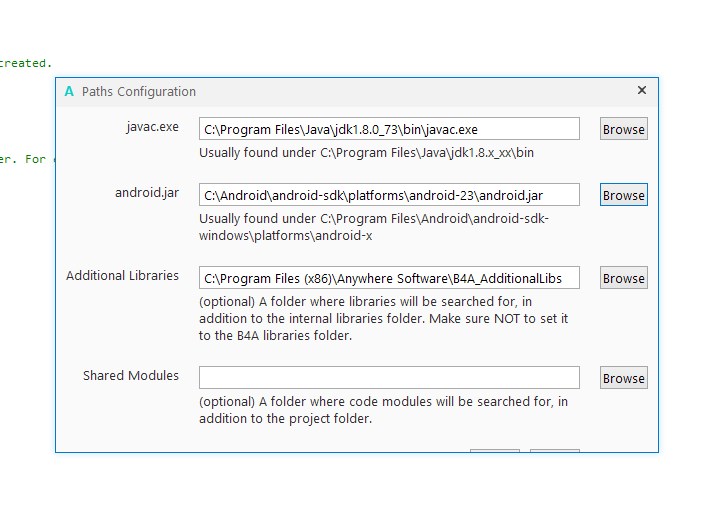Click the B4A logo icon in title bar
Screen dimensions: 706x526
69,91
